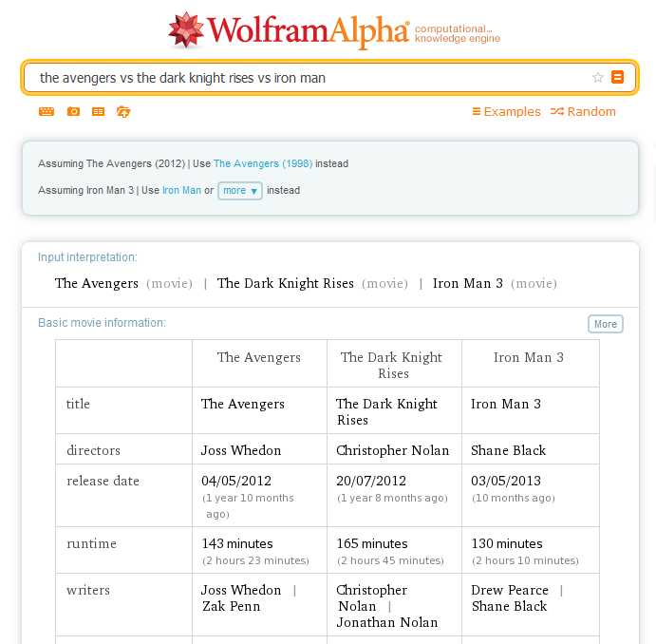Image resolution: width=656 pixels, height=644 pixels.
Task: Click the More button for movie information
Action: click(x=606, y=324)
